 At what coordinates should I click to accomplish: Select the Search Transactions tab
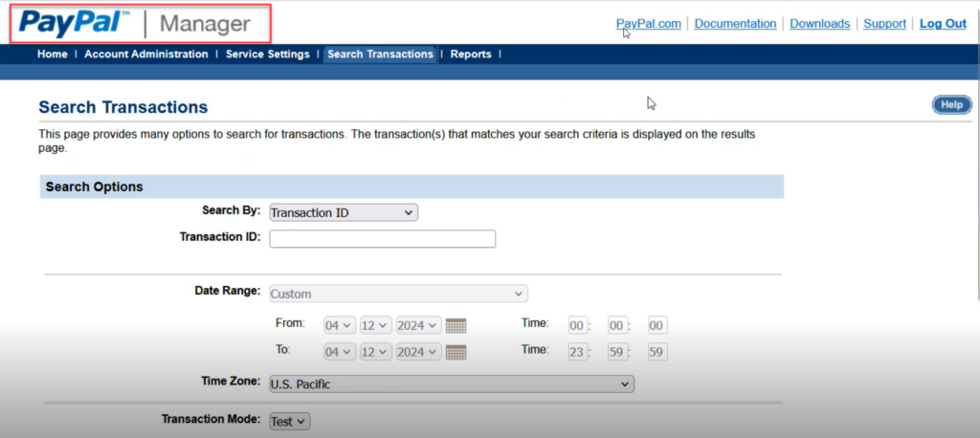[x=380, y=55]
